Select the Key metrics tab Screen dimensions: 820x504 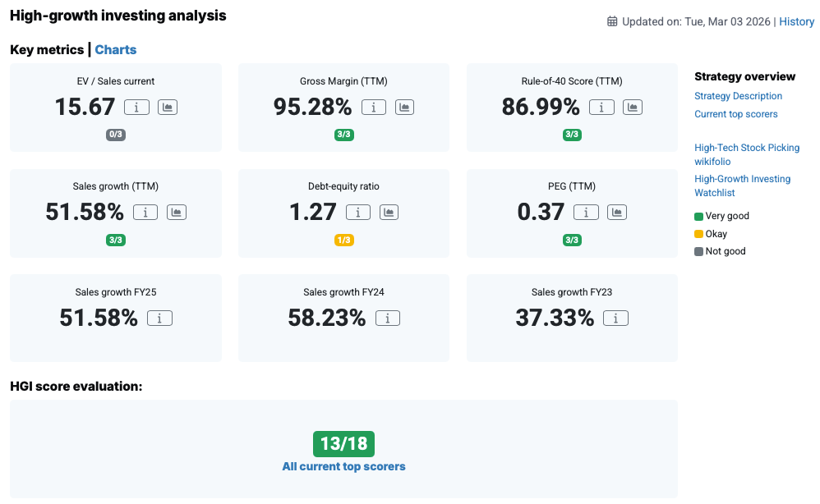click(x=47, y=50)
